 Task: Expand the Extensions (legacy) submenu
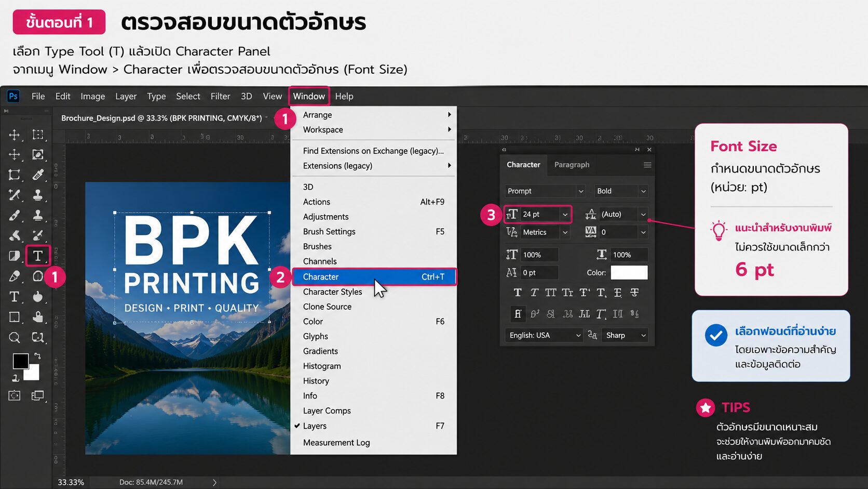[374, 166]
